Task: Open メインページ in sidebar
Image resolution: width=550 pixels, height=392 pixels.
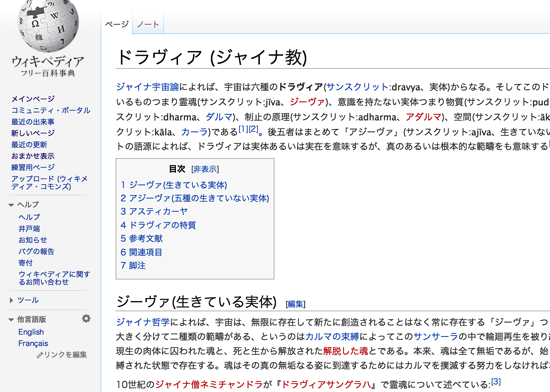Action: coord(33,99)
